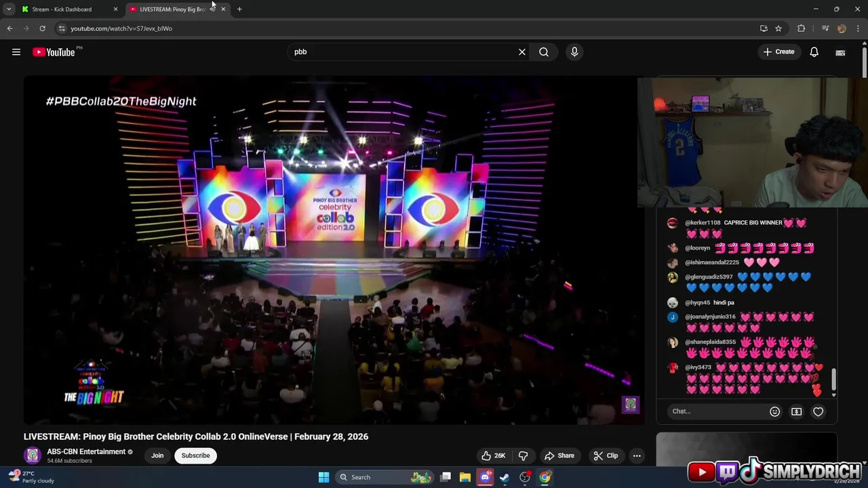Open YouTube notifications bell

pyautogui.click(x=814, y=52)
